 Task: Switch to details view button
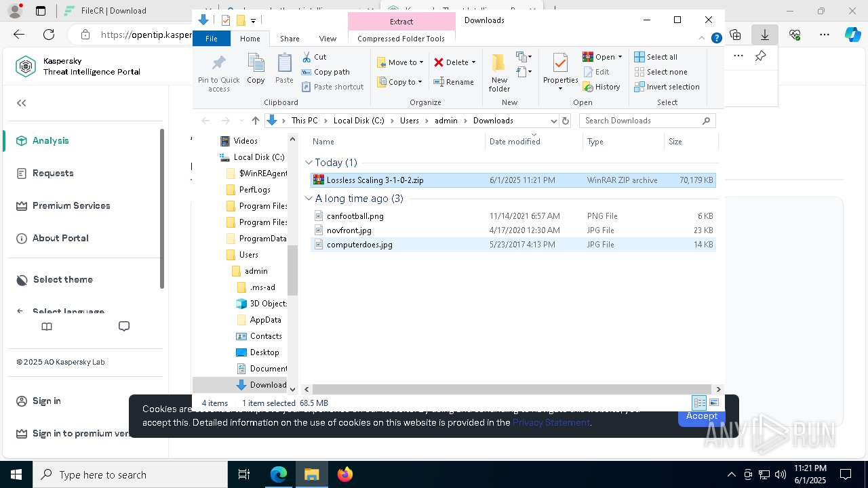pos(699,403)
